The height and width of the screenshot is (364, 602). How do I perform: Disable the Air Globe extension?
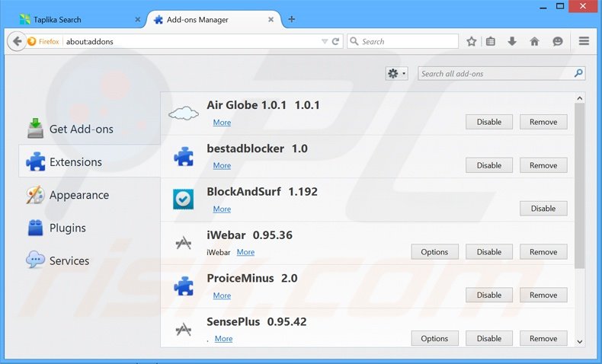click(489, 122)
